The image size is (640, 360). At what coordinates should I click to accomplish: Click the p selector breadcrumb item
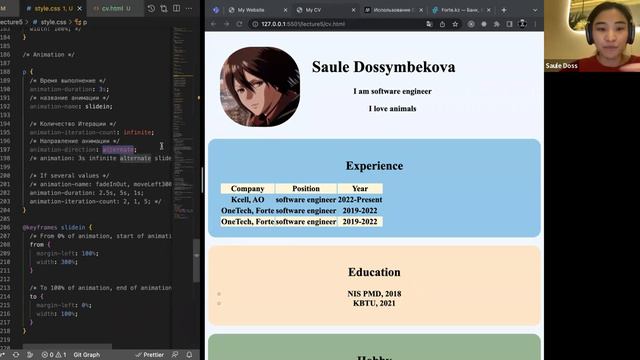(x=81, y=22)
